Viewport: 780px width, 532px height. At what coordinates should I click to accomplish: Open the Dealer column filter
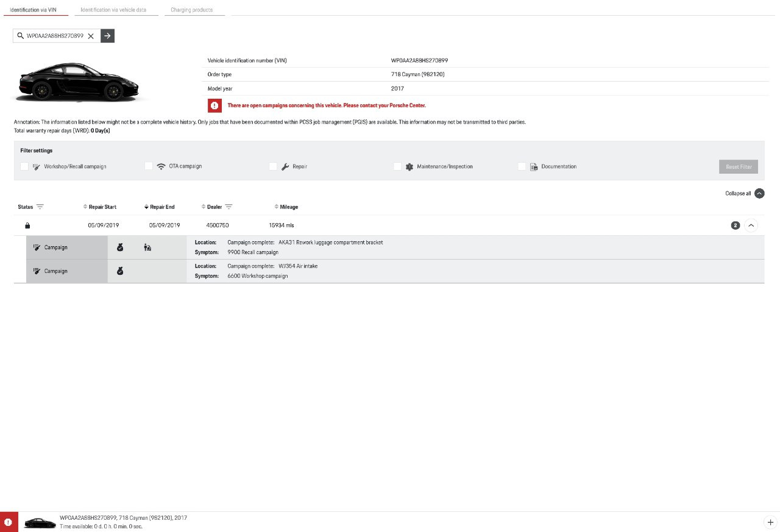229,207
